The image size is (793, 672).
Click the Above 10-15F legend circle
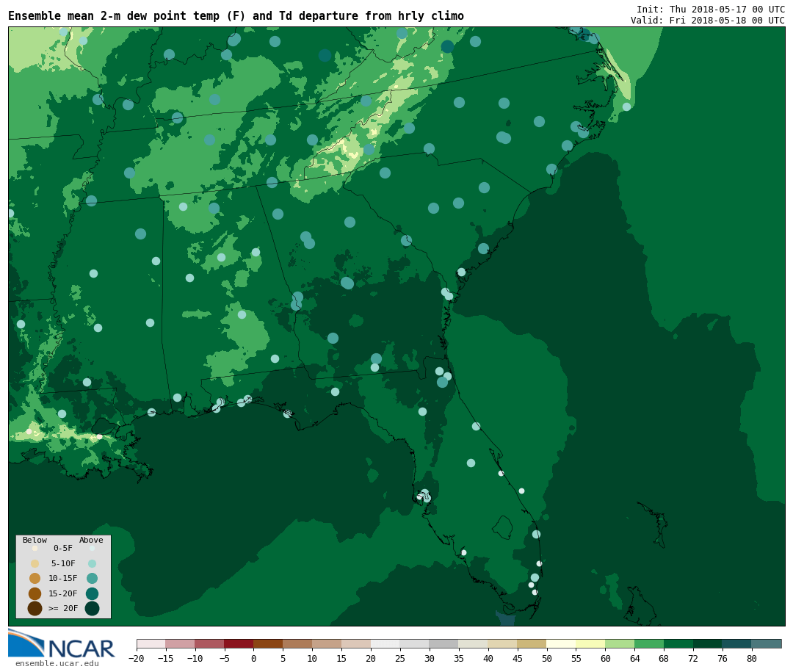click(92, 579)
